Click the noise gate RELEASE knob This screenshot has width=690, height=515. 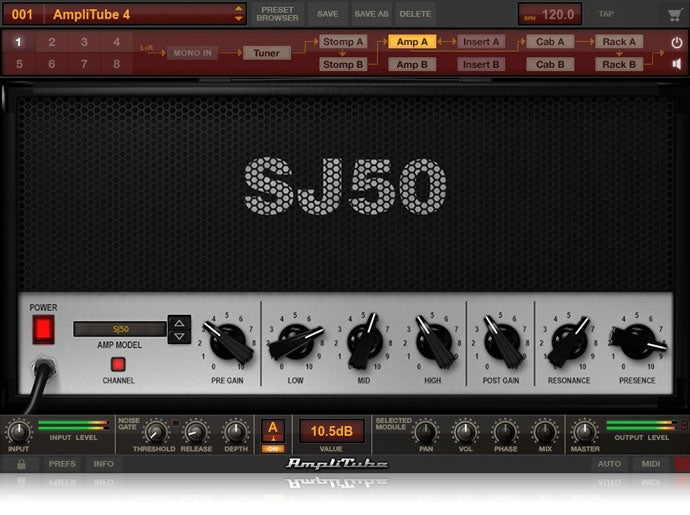tap(196, 432)
